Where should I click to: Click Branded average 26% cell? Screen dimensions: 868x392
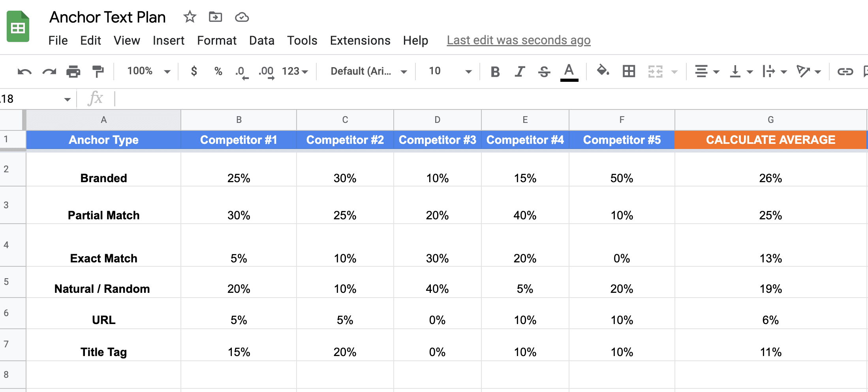(770, 169)
